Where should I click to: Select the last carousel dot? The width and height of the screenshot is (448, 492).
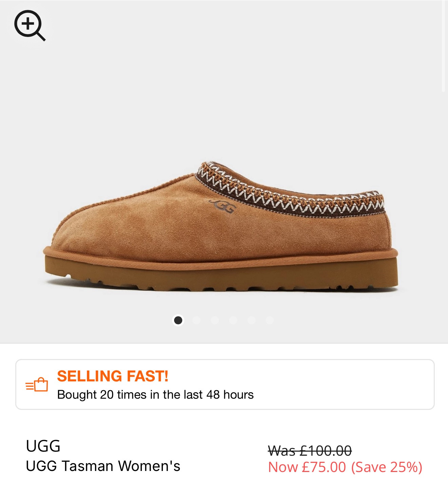coord(269,320)
